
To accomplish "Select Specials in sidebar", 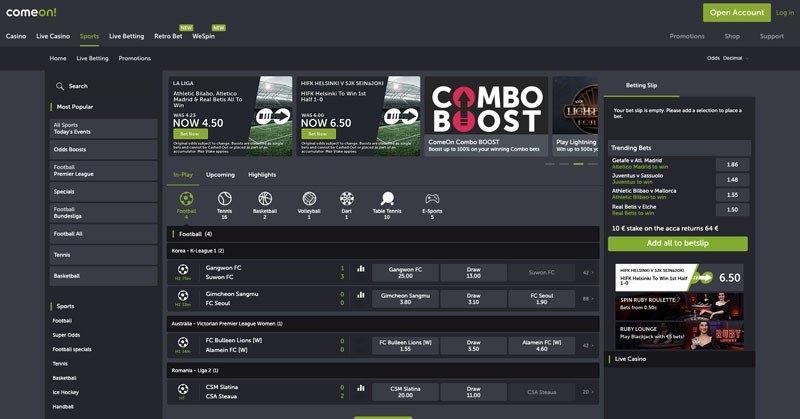I will (103, 192).
